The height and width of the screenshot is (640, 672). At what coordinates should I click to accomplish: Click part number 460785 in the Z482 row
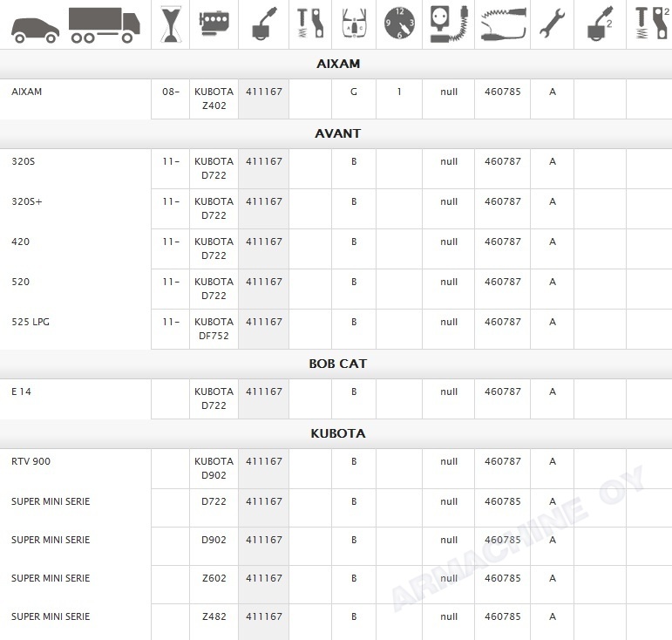click(503, 616)
